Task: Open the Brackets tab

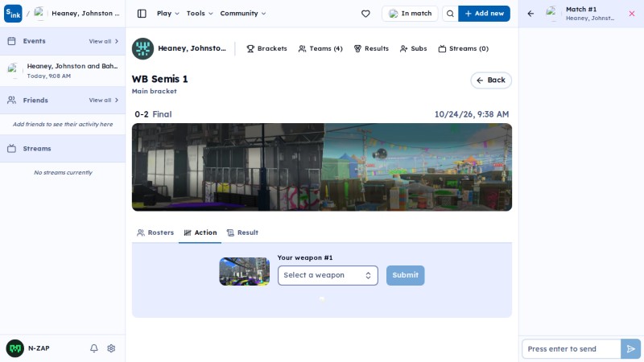Action: pyautogui.click(x=266, y=48)
